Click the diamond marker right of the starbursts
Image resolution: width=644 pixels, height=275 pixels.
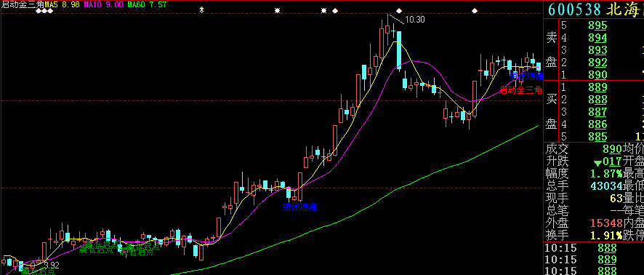coord(335,10)
